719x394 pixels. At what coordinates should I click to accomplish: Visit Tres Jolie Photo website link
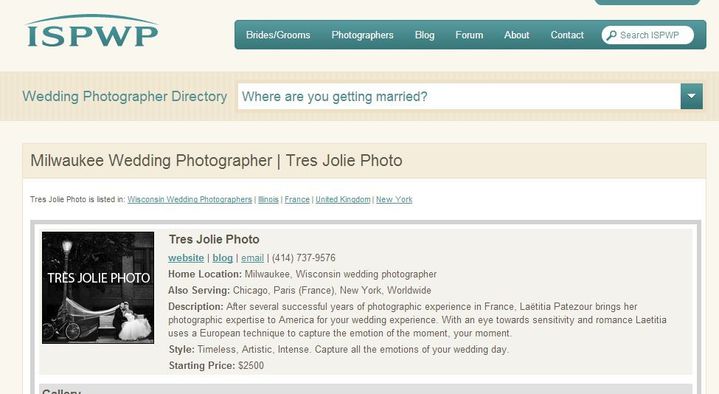(186, 258)
